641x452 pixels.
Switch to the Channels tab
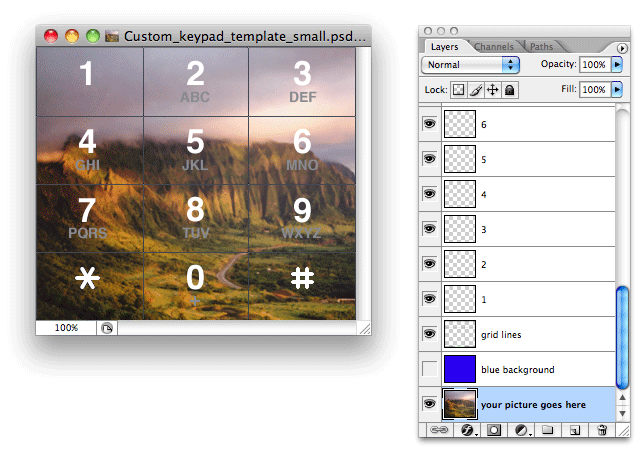tap(494, 46)
